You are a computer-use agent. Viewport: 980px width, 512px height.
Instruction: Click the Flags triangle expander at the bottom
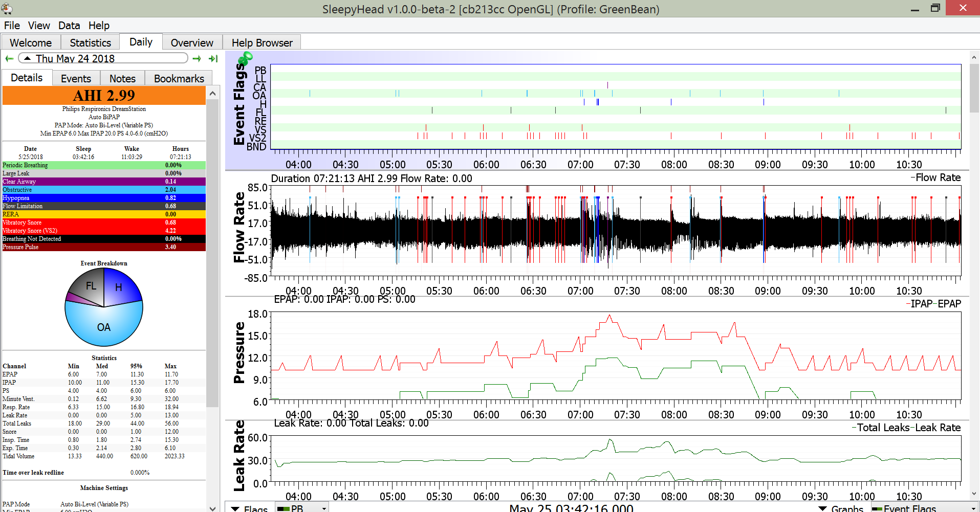(235, 508)
